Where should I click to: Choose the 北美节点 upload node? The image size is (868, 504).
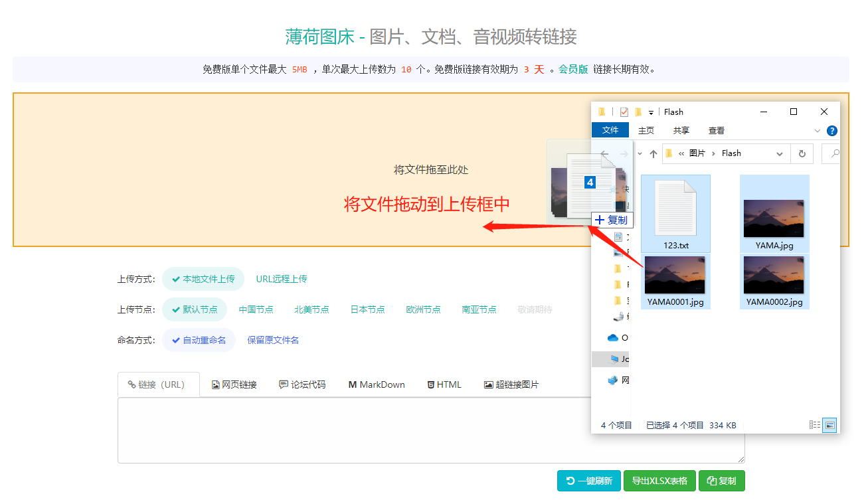(x=312, y=309)
